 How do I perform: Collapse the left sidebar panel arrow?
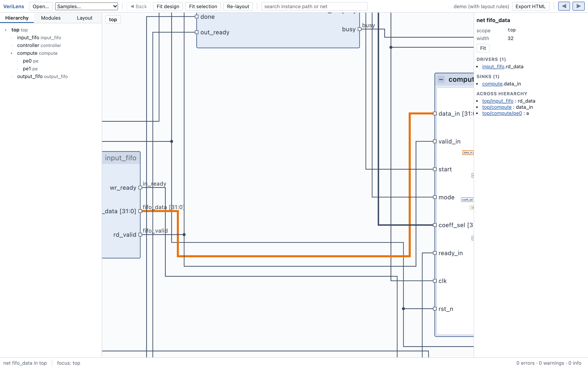564,6
